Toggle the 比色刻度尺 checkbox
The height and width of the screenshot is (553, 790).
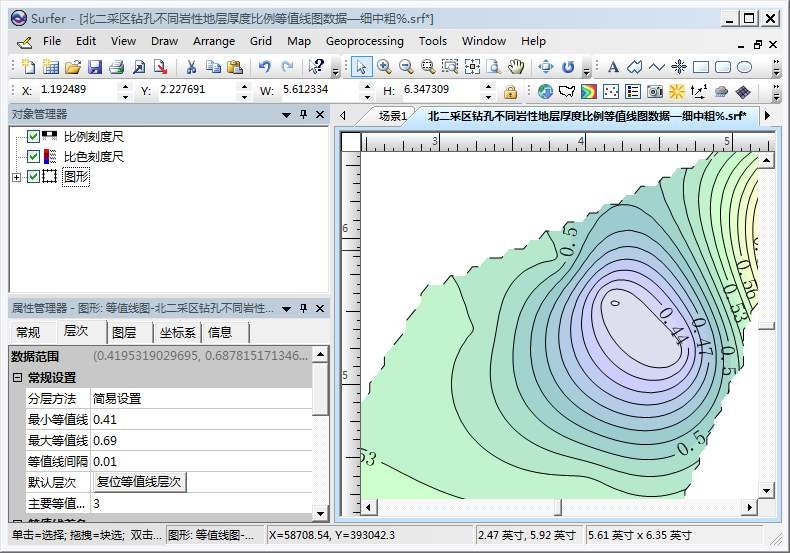point(33,157)
